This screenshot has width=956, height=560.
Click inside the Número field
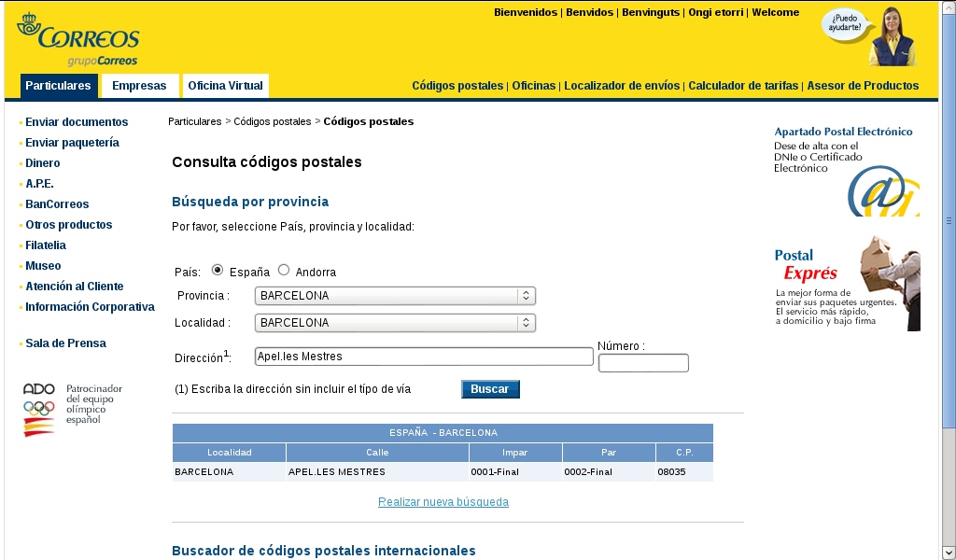coord(643,363)
